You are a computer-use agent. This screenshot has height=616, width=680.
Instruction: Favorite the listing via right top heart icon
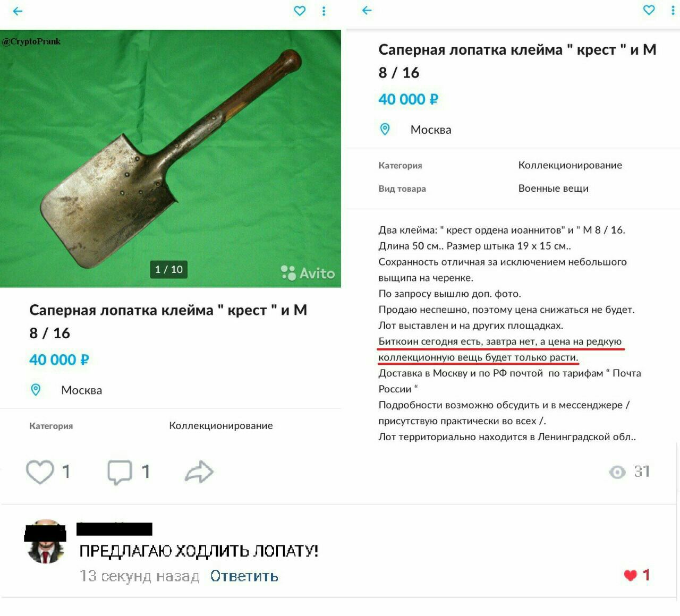pyautogui.click(x=649, y=10)
